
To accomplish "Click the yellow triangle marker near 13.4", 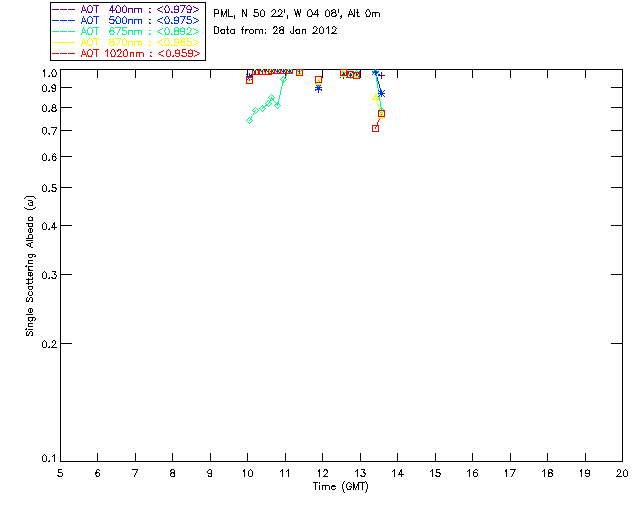I will click(376, 97).
